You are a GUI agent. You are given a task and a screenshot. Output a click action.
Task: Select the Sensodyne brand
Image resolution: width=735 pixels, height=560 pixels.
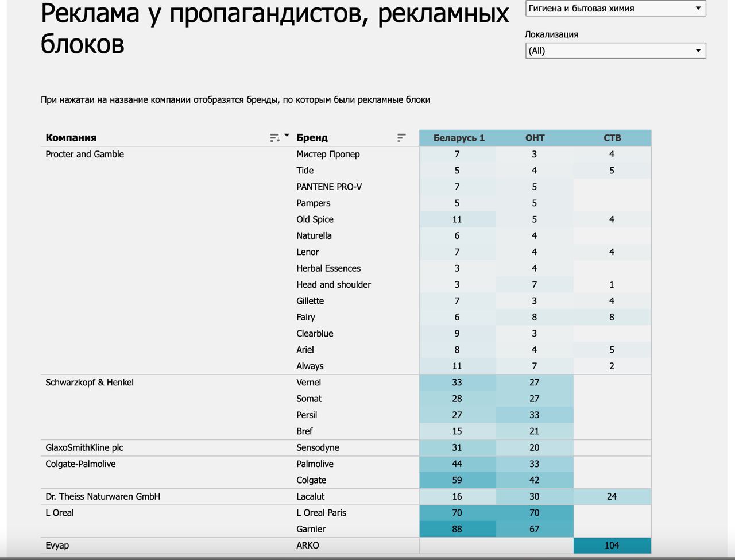point(318,447)
